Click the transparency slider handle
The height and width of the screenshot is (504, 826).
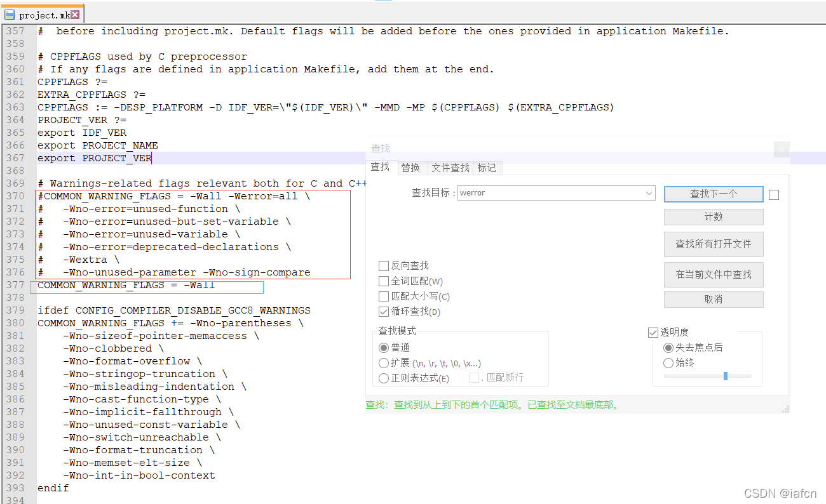pyautogui.click(x=725, y=376)
